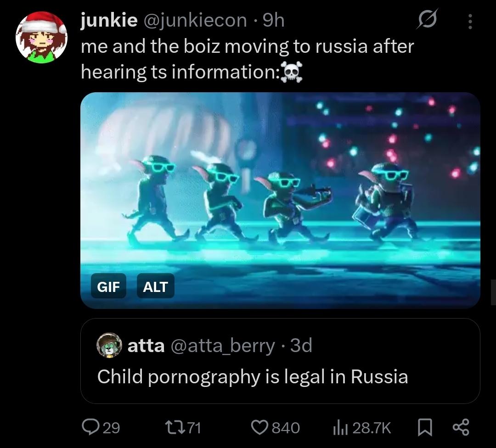The width and height of the screenshot is (496, 448).
Task: Open view analytics bar chart icon
Action: 340,428
